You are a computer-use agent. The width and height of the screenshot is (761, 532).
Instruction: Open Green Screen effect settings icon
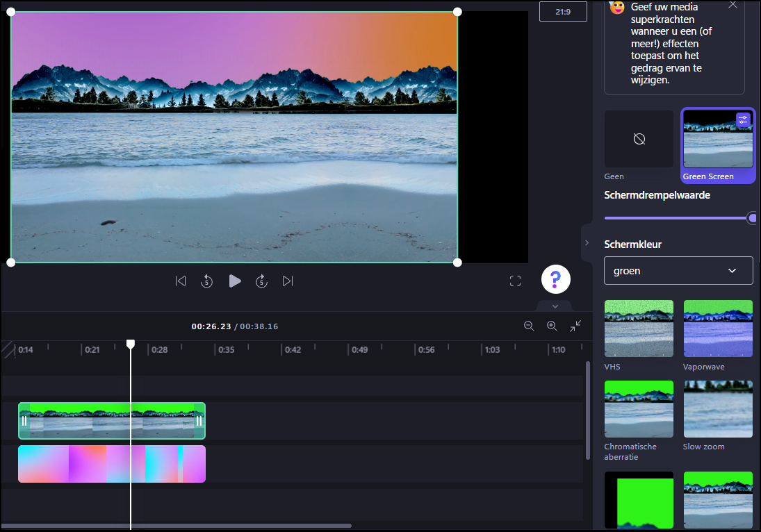tap(743, 119)
